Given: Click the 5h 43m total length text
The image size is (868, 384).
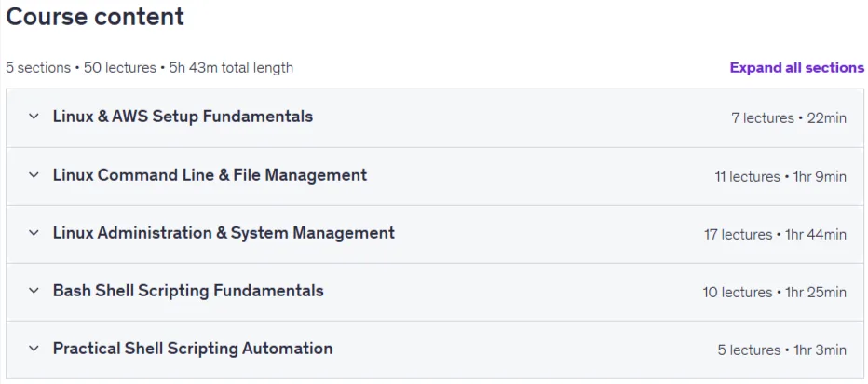Looking at the screenshot, I should pos(231,68).
